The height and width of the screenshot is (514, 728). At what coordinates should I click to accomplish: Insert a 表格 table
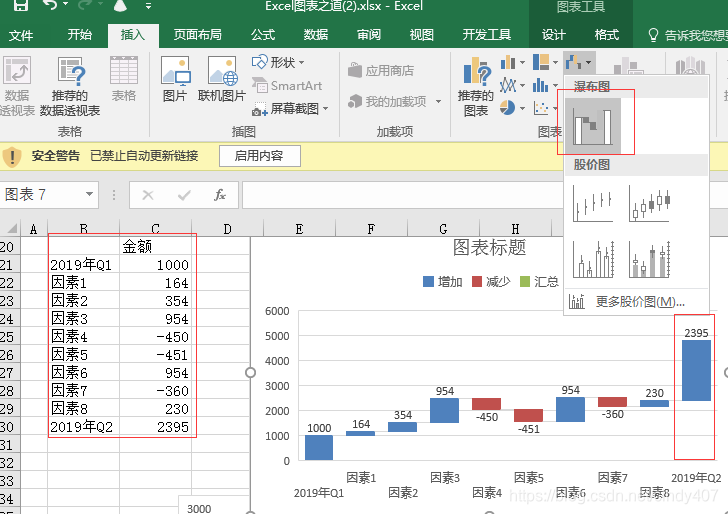pyautogui.click(x=124, y=79)
